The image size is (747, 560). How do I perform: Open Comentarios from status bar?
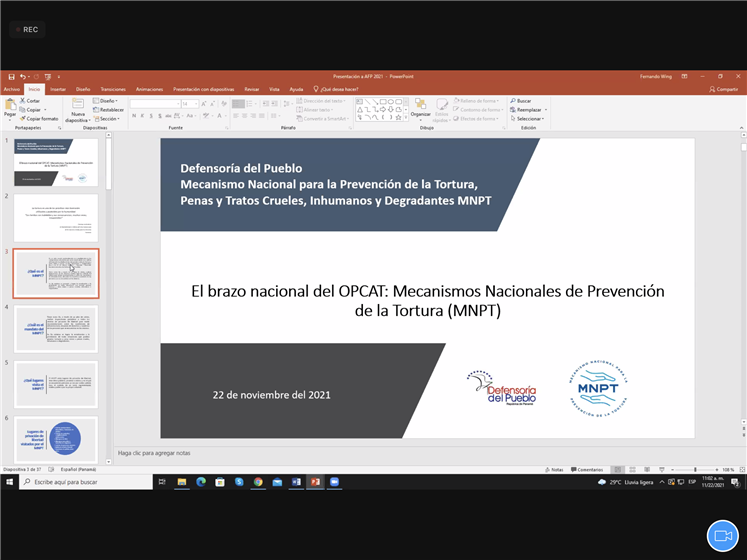(587, 469)
